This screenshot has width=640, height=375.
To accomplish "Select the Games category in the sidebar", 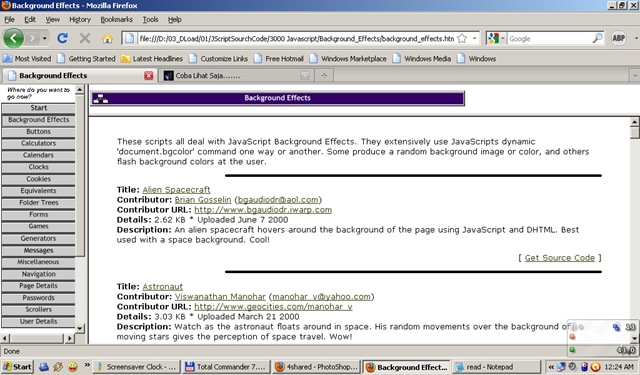I will 38,226.
